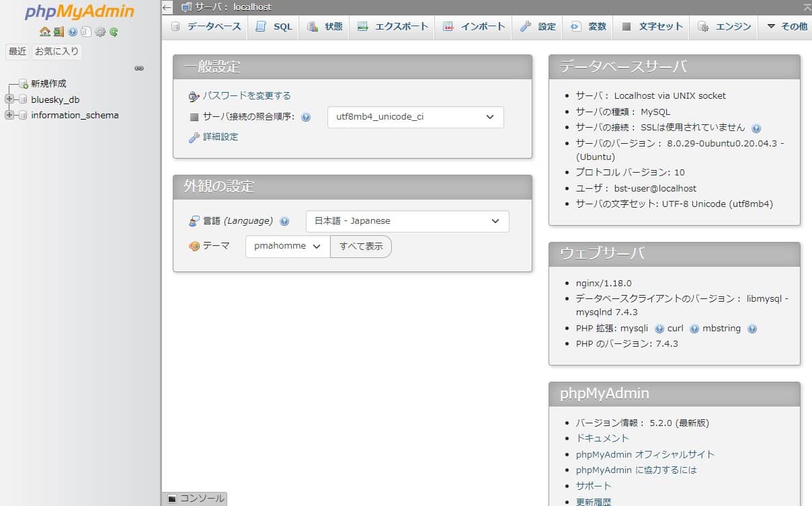The image size is (812, 506).
Task: Click the ユーザ: bst-user@localhost text
Action: (636, 189)
